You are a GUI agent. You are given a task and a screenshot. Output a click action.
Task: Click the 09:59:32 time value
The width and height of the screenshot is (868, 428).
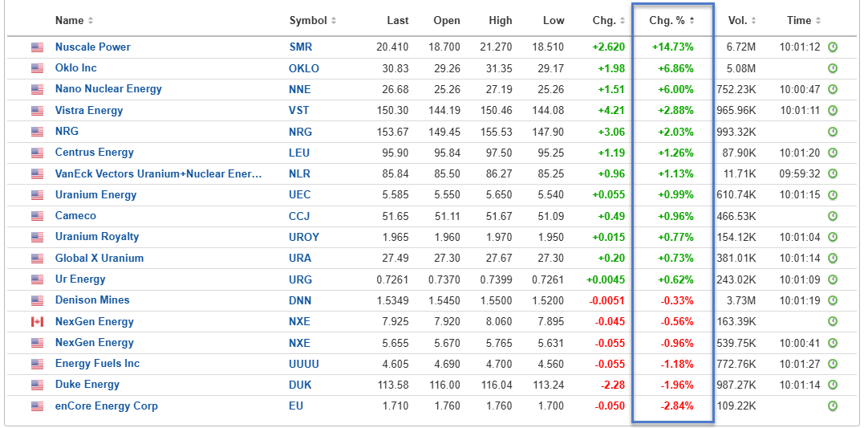click(x=799, y=173)
